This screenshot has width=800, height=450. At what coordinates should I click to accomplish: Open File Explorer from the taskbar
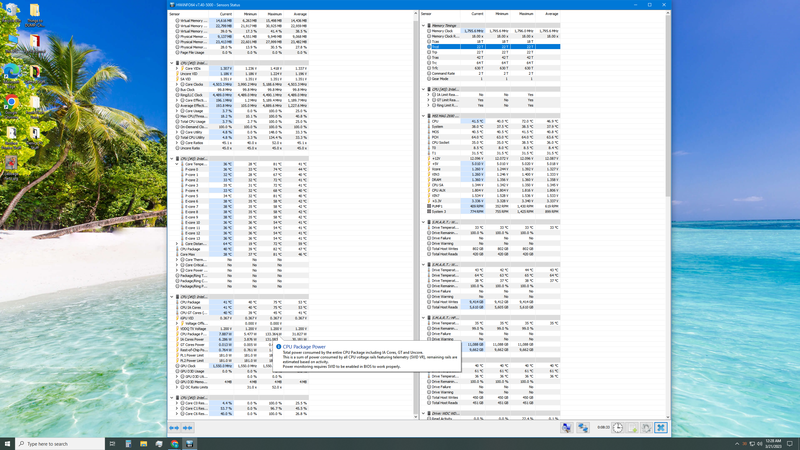click(143, 444)
